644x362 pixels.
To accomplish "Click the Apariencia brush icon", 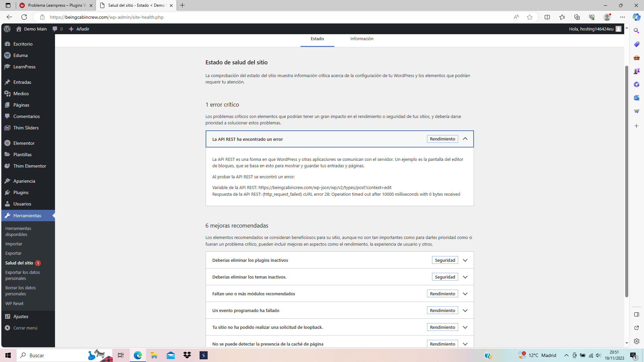I will pyautogui.click(x=7, y=181).
